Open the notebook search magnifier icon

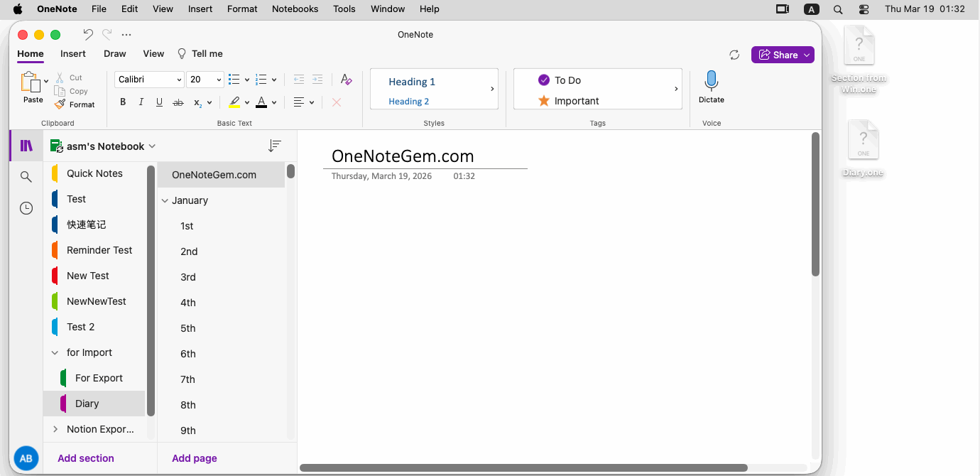pos(26,177)
